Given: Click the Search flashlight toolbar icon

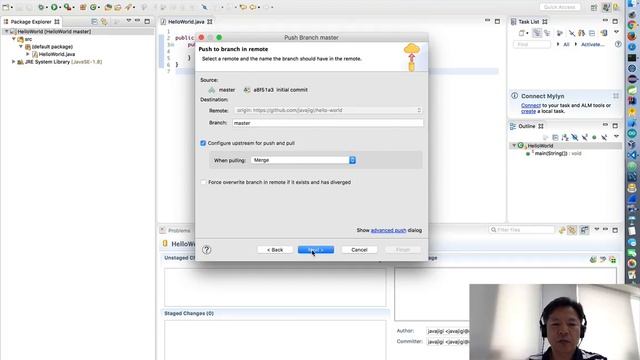Looking at the screenshot, I should 128,7.
